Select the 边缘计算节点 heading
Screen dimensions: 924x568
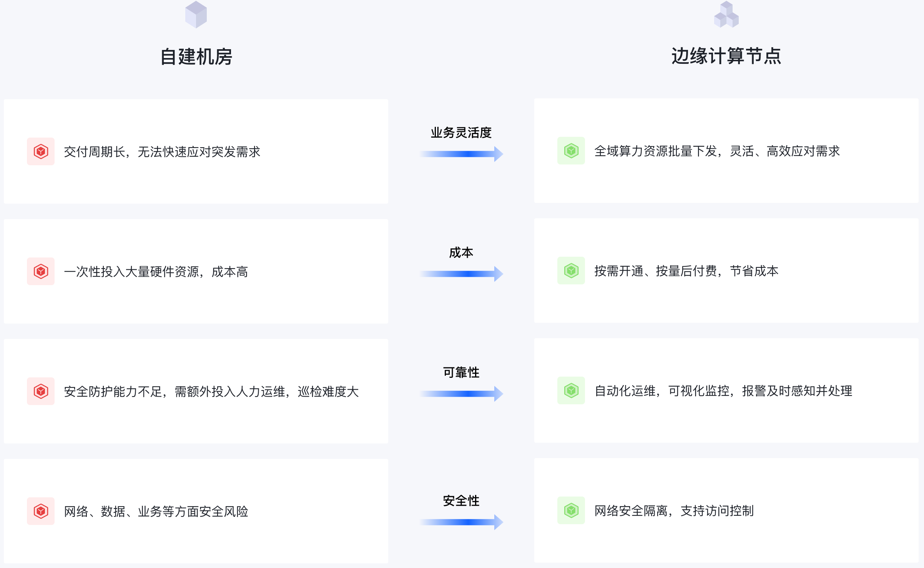click(726, 56)
